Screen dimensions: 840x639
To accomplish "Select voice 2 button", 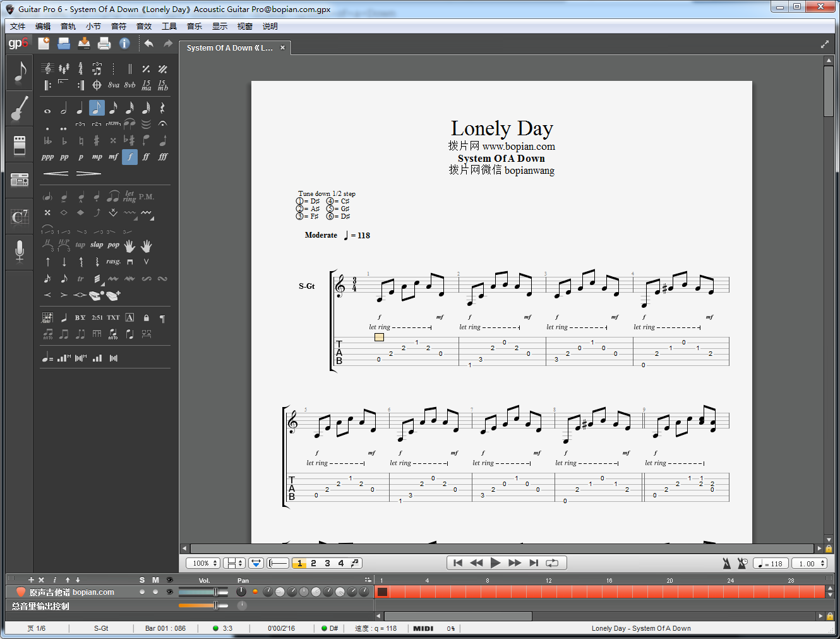I will point(313,563).
